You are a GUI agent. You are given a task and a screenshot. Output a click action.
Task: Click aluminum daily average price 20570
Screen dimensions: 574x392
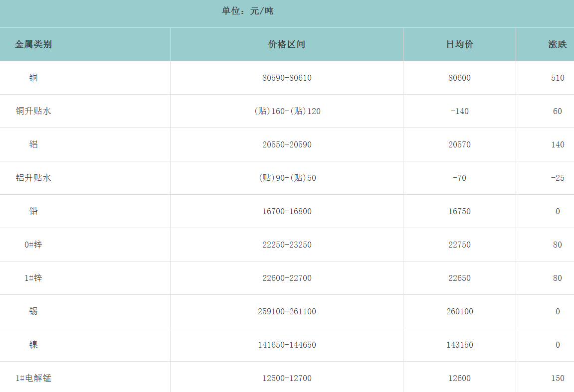pos(459,144)
